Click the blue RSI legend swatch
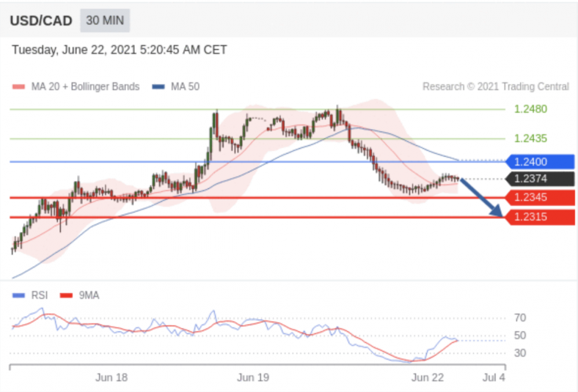The width and height of the screenshot is (578, 392). pyautogui.click(x=18, y=295)
